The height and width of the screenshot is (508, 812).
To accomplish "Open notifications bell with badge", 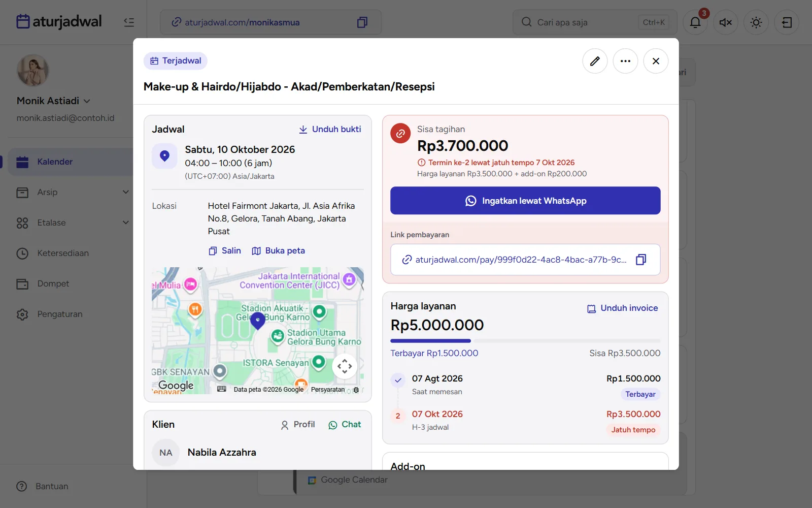I will [695, 22].
